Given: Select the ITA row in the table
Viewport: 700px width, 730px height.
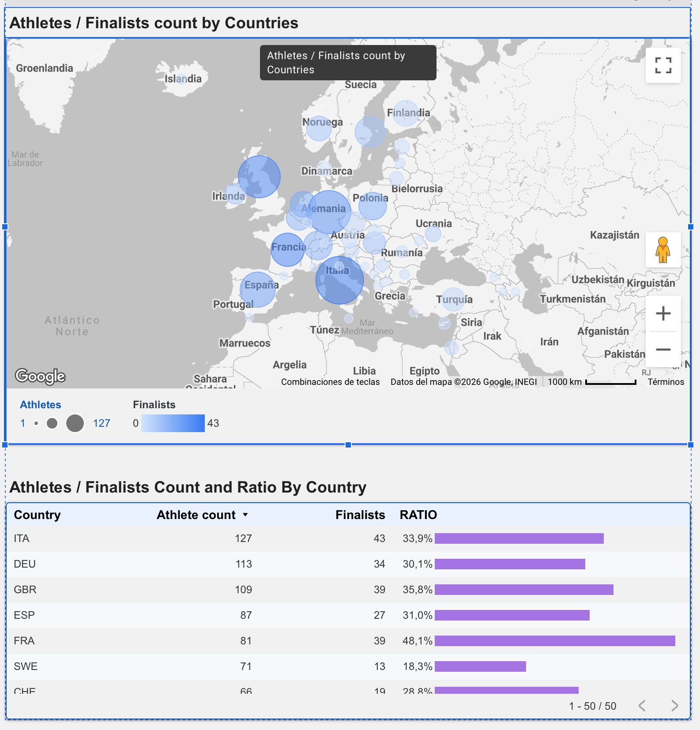Looking at the screenshot, I should [348, 538].
